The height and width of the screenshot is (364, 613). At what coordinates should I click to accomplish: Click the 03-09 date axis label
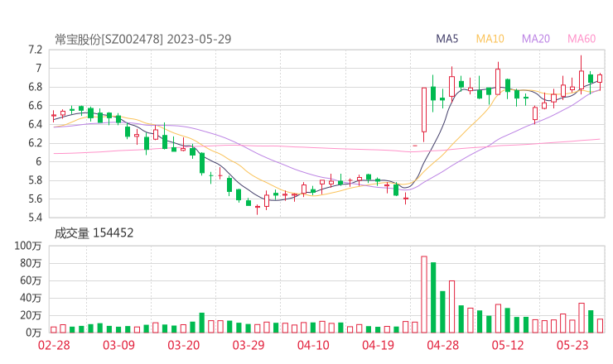click(118, 345)
